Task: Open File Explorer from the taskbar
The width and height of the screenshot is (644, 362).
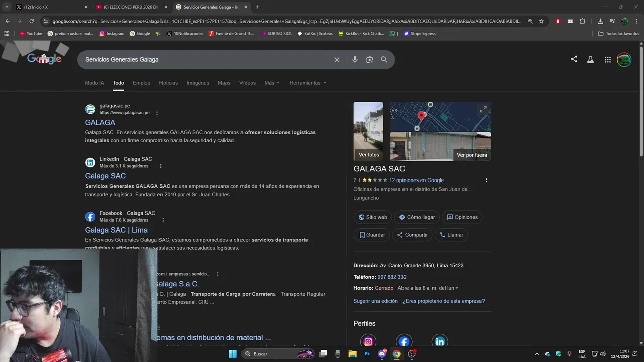Action: 353,354
